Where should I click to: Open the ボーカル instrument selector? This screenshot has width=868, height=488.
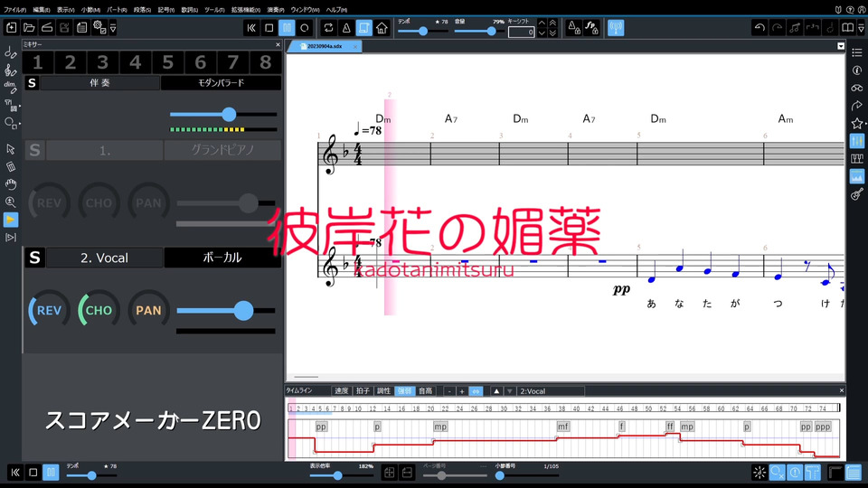(x=222, y=258)
